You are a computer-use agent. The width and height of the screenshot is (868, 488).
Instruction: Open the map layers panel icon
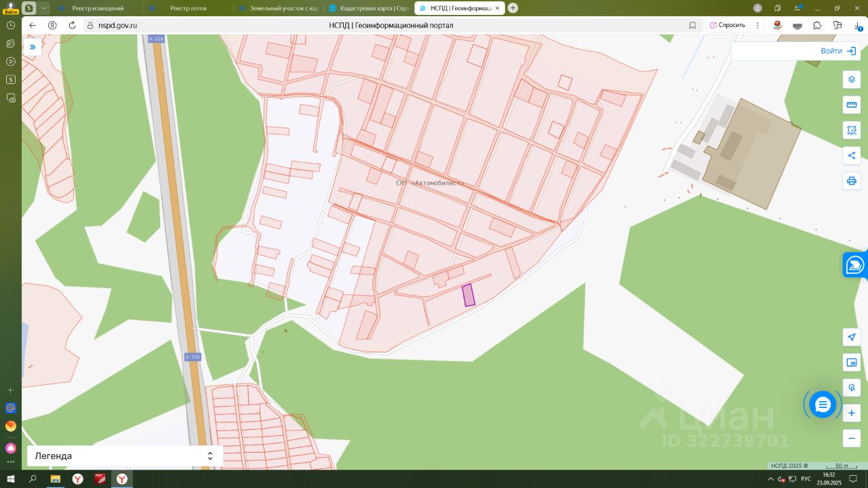[852, 80]
